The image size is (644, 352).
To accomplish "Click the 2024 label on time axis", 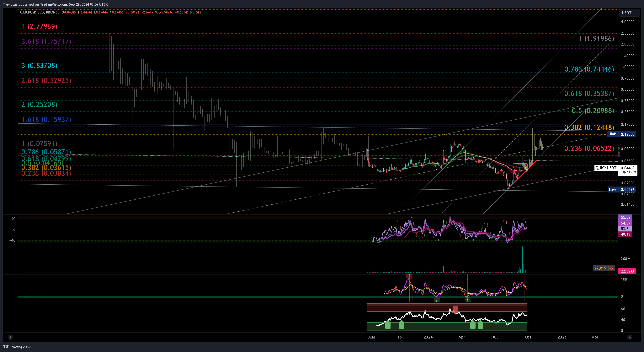I will [428, 337].
